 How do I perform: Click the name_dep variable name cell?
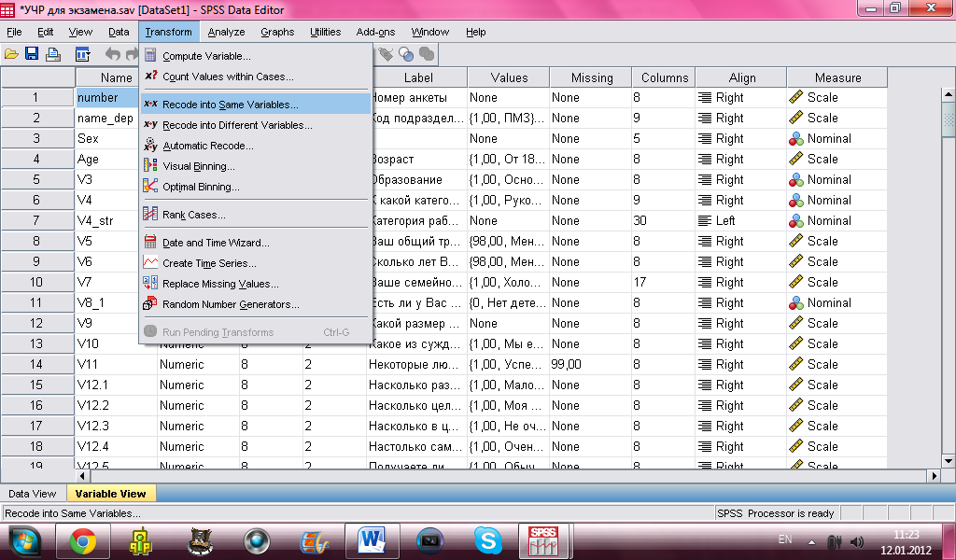coord(107,118)
